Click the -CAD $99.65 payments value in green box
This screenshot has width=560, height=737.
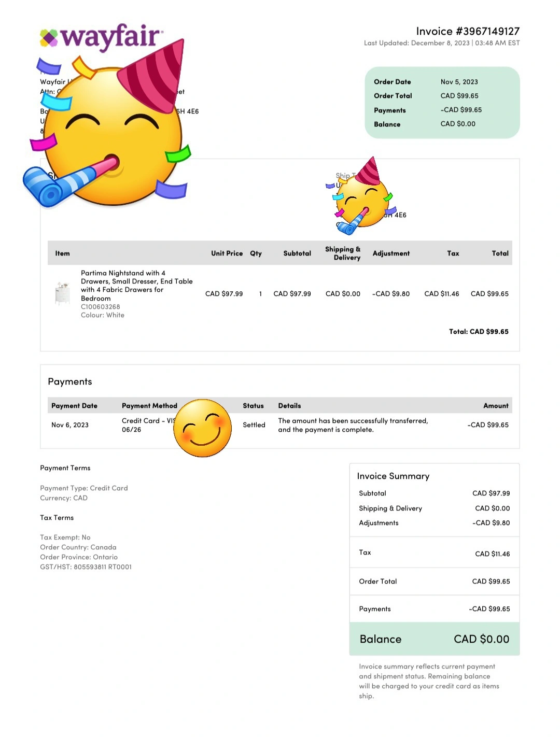pyautogui.click(x=461, y=110)
